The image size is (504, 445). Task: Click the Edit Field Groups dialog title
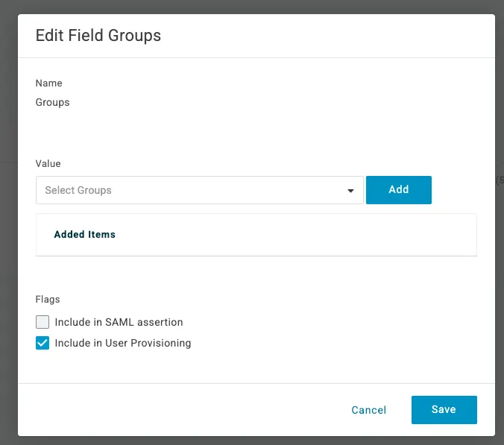tap(98, 35)
